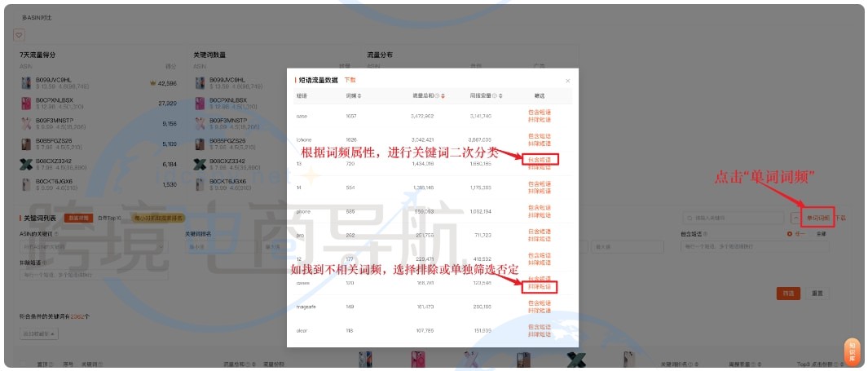Open B099JVC9HL thumbnail in 7天流量得分 list
The image size is (868, 371).
[x=26, y=83]
